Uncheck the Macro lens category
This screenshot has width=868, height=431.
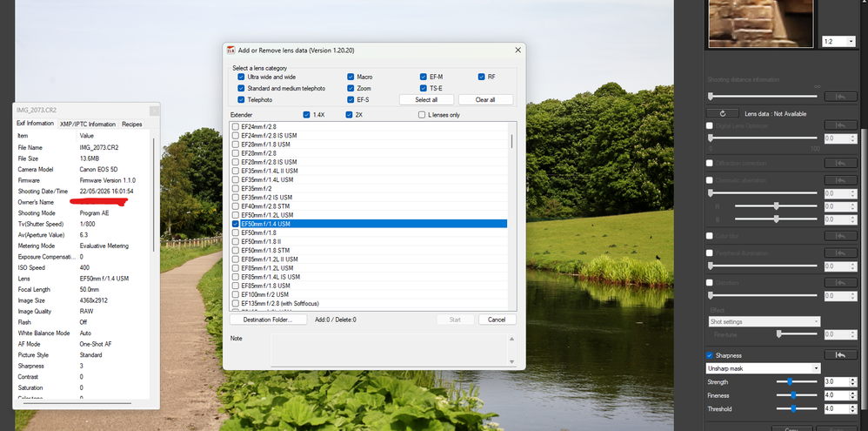[x=351, y=77]
